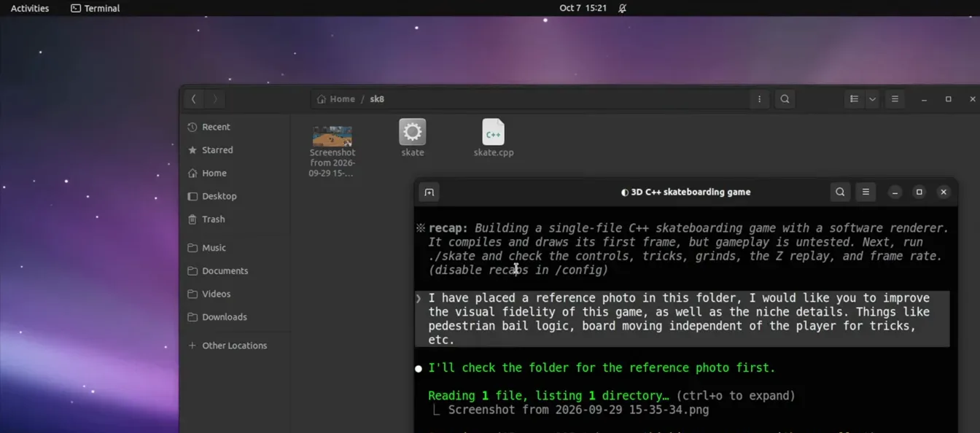The width and height of the screenshot is (980, 433).
Task: Open the Activities overview
Action: (x=30, y=8)
